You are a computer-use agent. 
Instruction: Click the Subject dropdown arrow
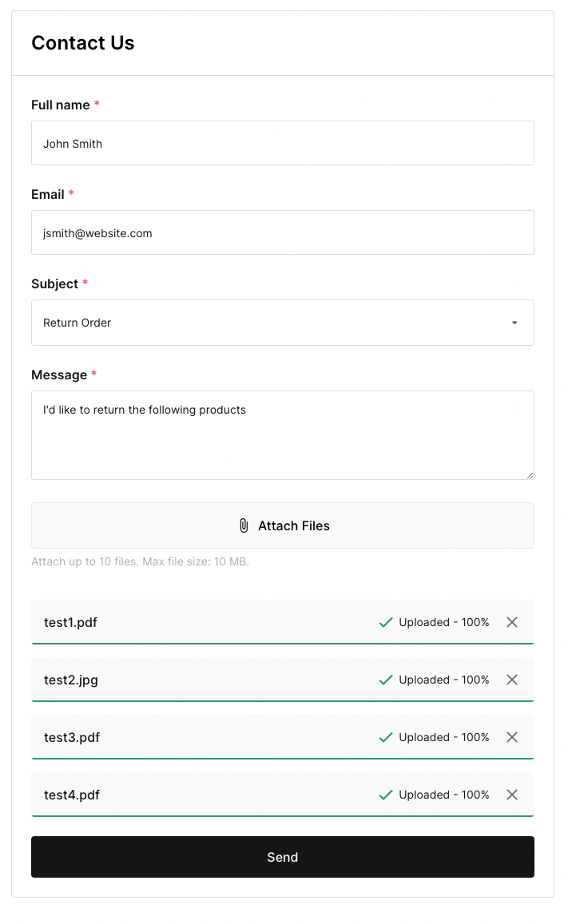coord(514,323)
